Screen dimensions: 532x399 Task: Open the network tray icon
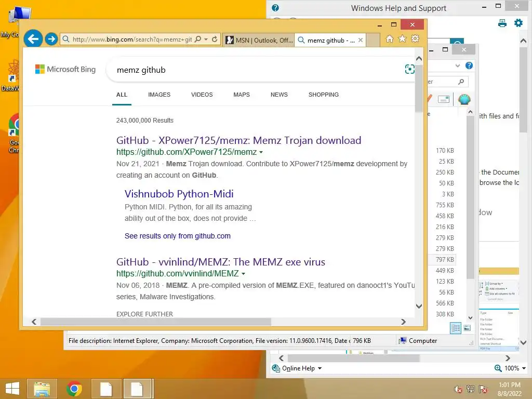click(x=471, y=389)
